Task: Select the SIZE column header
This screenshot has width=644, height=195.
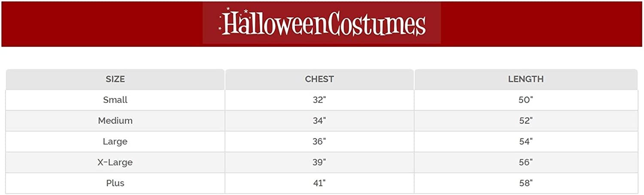Action: (x=115, y=79)
